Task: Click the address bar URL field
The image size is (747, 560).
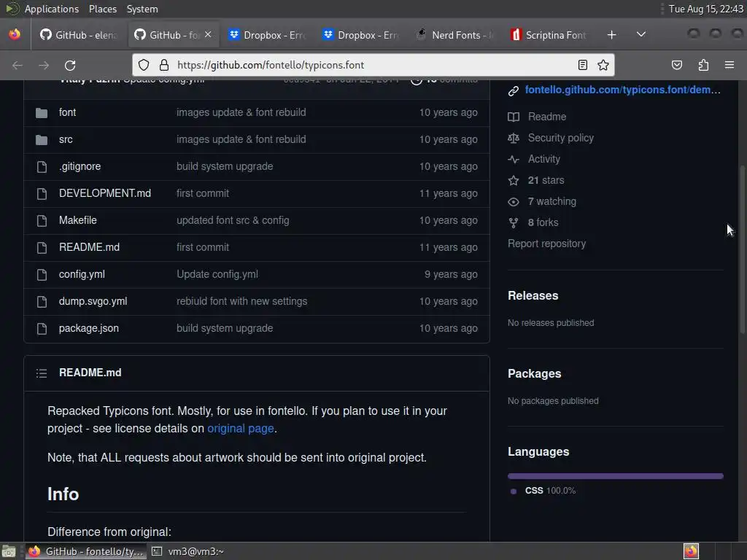Action: [373, 65]
